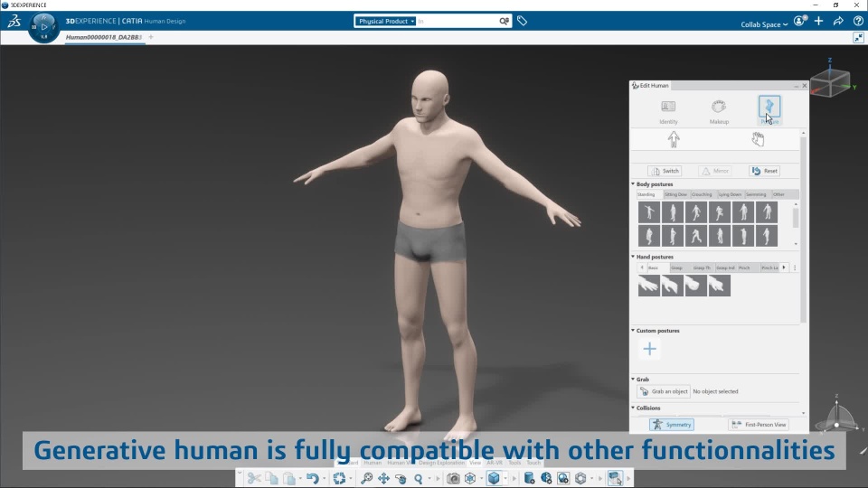Toggle the Symmetry option
Screen dimensions: 868x488
tap(672, 425)
